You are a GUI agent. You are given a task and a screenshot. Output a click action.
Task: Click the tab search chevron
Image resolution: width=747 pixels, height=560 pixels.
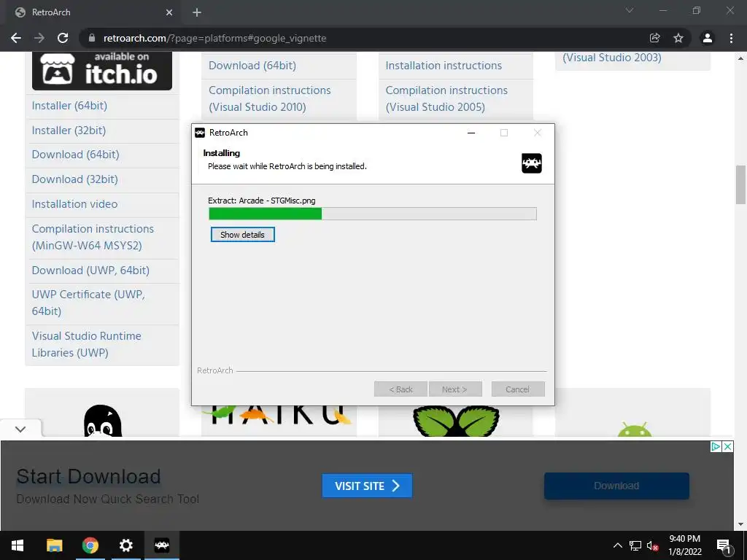[630, 10]
